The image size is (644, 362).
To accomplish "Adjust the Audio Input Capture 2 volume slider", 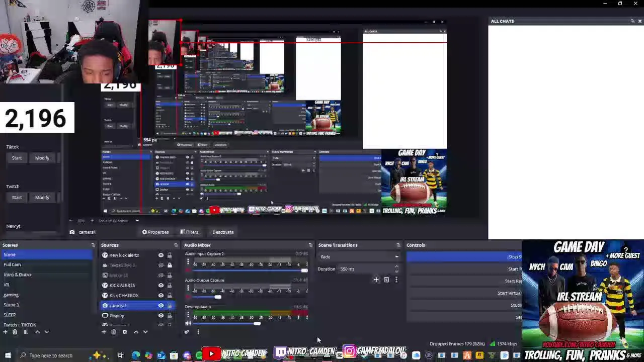I will click(x=304, y=270).
